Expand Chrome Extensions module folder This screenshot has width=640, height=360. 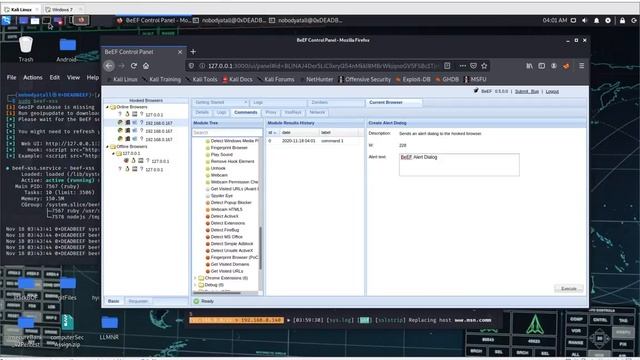point(195,278)
